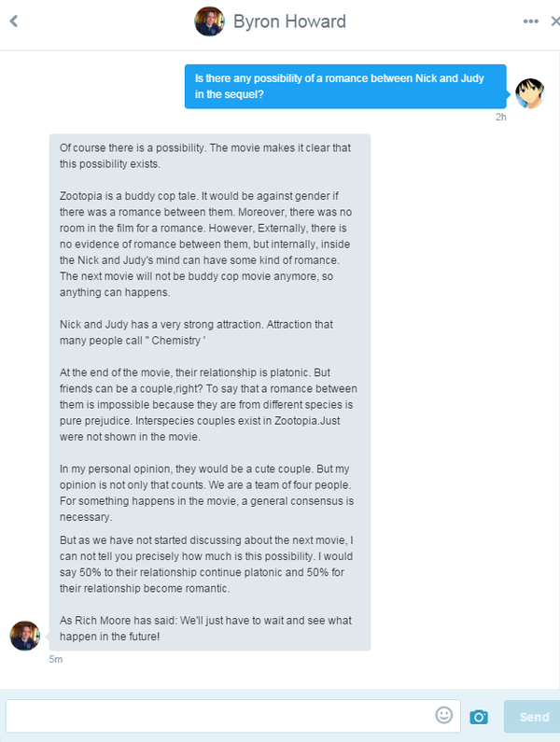560x742 pixels.
Task: Click the paragraph mentioning "Chemistry"
Action: click(196, 333)
